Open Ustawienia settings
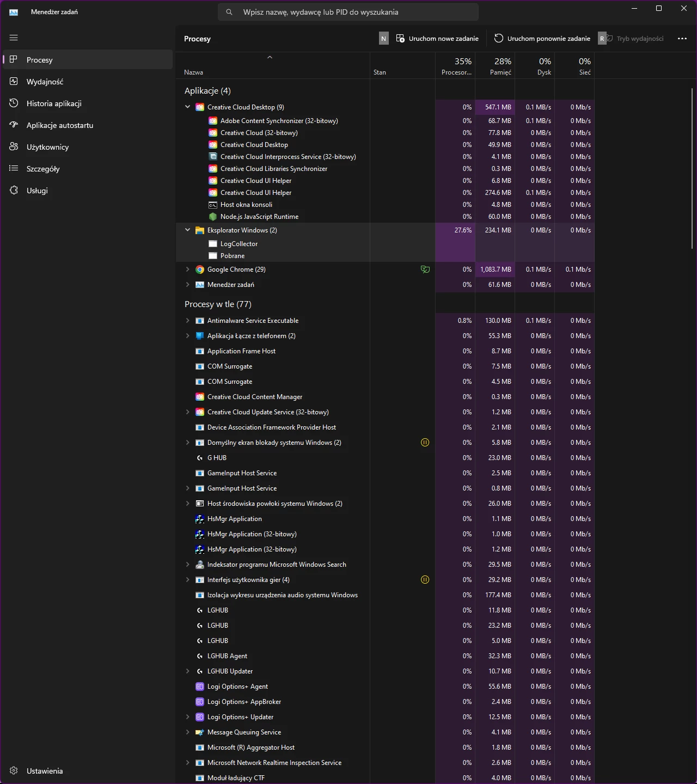 pyautogui.click(x=88, y=771)
